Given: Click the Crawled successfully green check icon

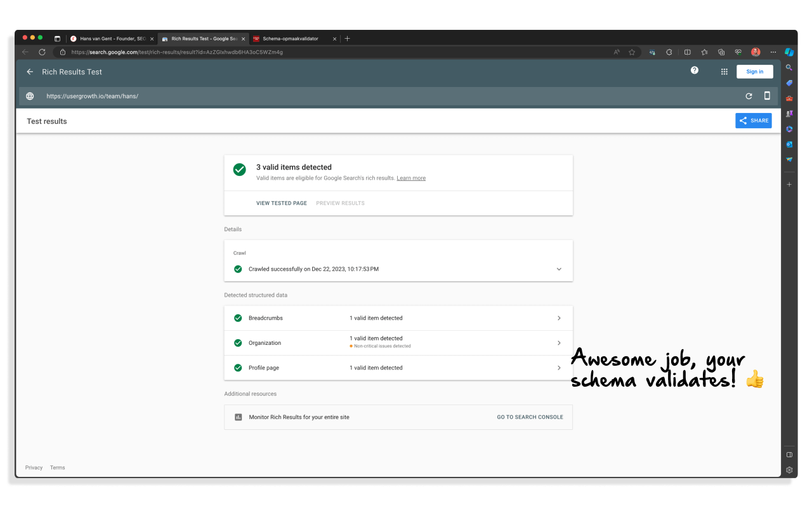Looking at the screenshot, I should point(238,269).
